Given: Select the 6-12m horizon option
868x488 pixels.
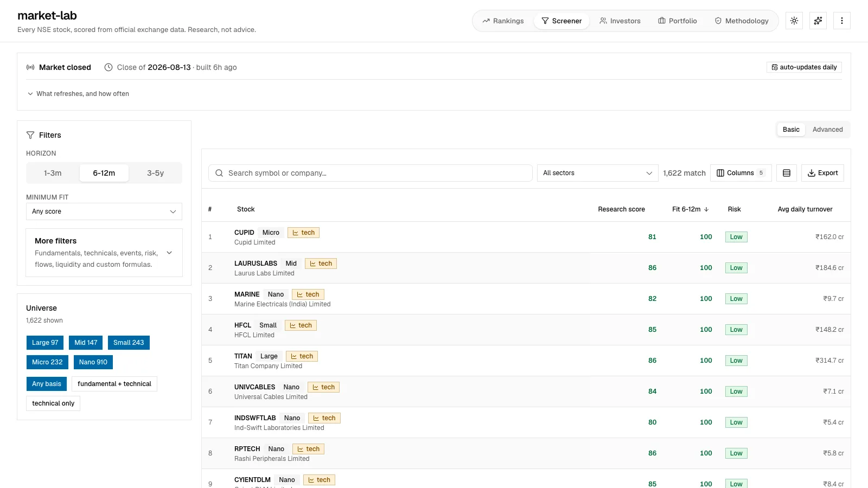Looking at the screenshot, I should [x=104, y=173].
